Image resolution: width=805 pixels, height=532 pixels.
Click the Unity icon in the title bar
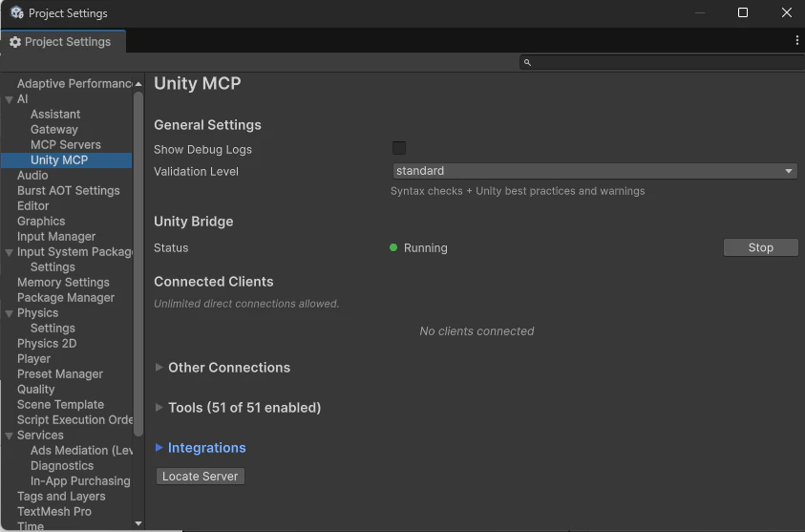17,12
